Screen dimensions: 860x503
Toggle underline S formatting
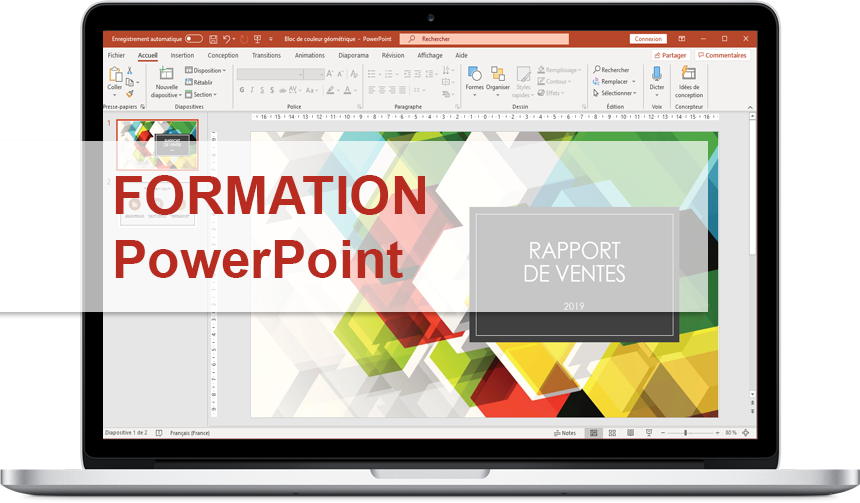pyautogui.click(x=262, y=90)
